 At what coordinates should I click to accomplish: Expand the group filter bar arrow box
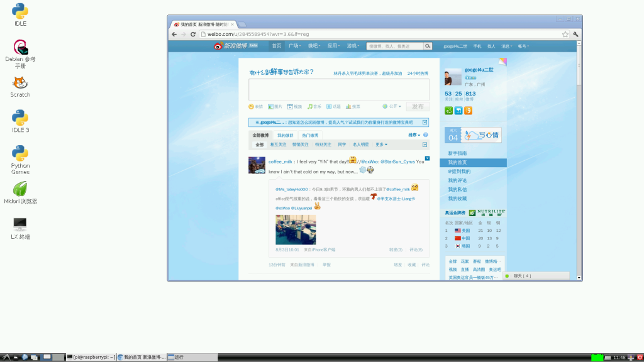coord(425,145)
